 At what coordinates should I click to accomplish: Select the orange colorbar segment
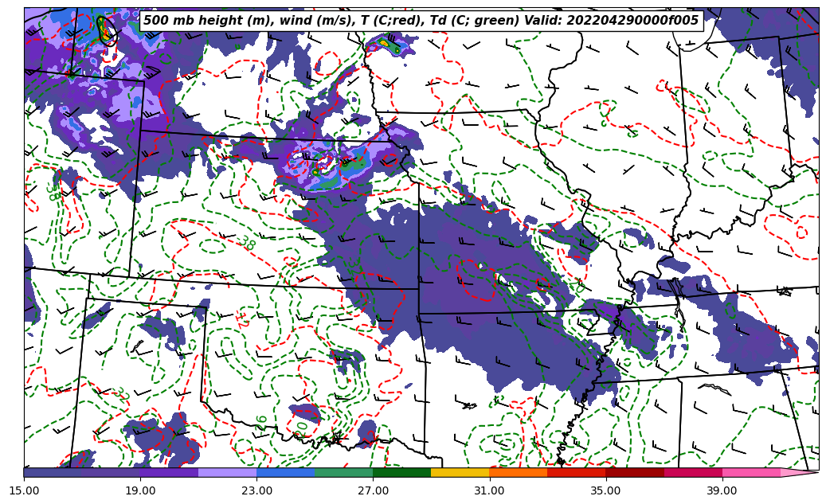[x=518, y=472]
